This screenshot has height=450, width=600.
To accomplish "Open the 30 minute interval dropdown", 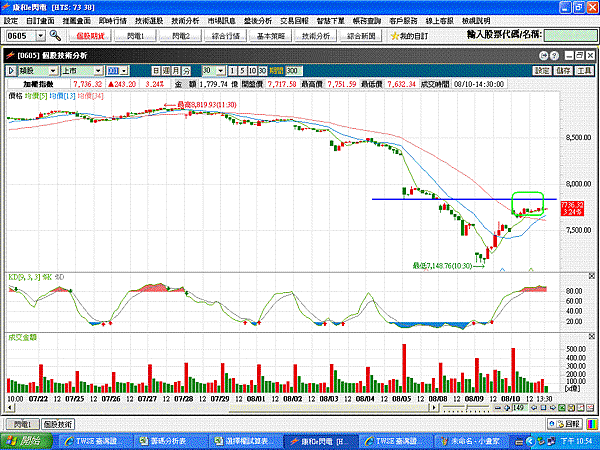I will pyautogui.click(x=221, y=71).
